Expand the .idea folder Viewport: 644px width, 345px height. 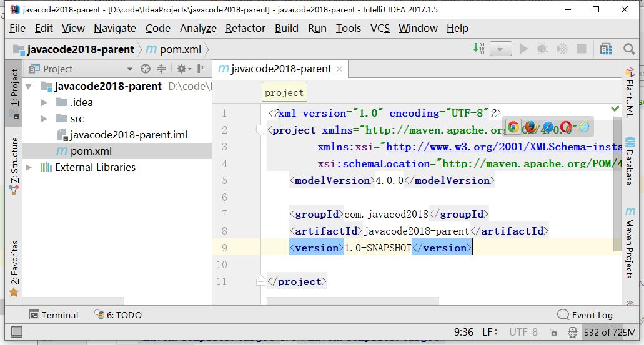pyautogui.click(x=44, y=102)
